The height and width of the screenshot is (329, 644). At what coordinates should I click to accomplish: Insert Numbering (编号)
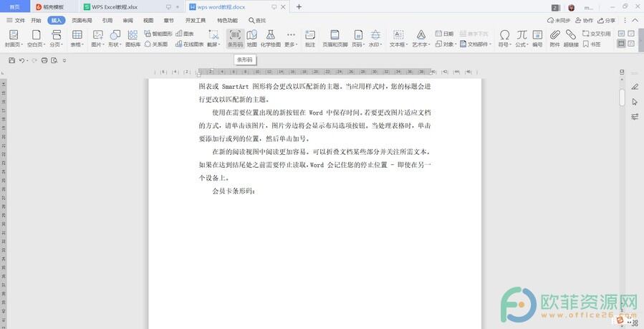click(537, 39)
